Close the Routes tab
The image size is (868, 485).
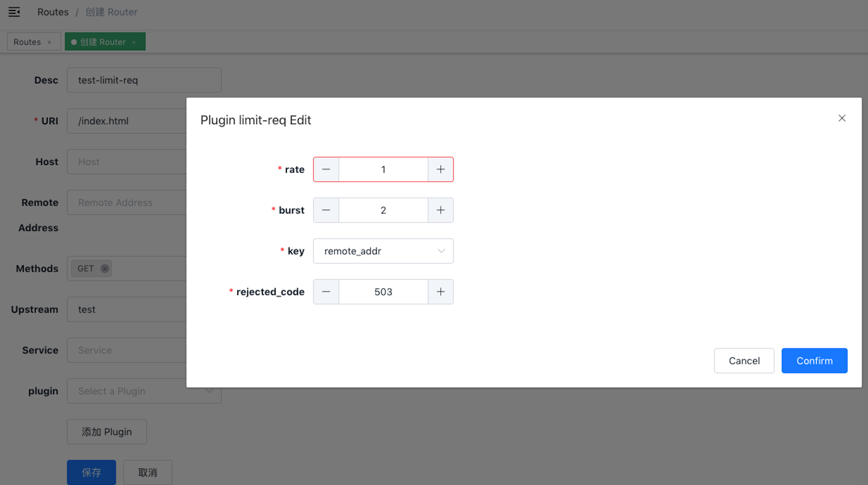(49, 42)
